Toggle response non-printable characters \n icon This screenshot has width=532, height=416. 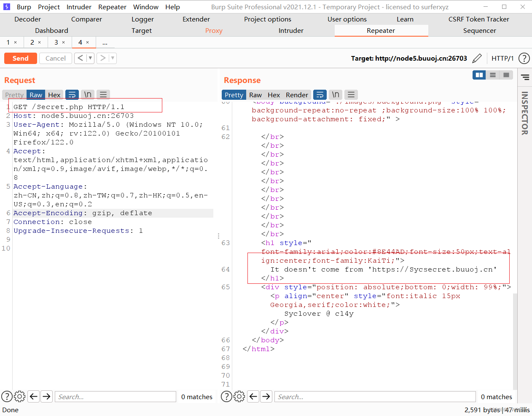coord(336,95)
